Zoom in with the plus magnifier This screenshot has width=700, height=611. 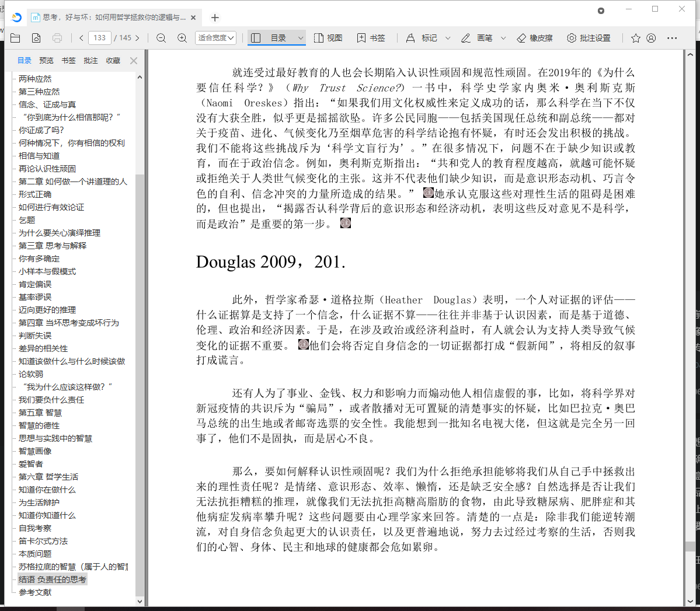pyautogui.click(x=182, y=38)
